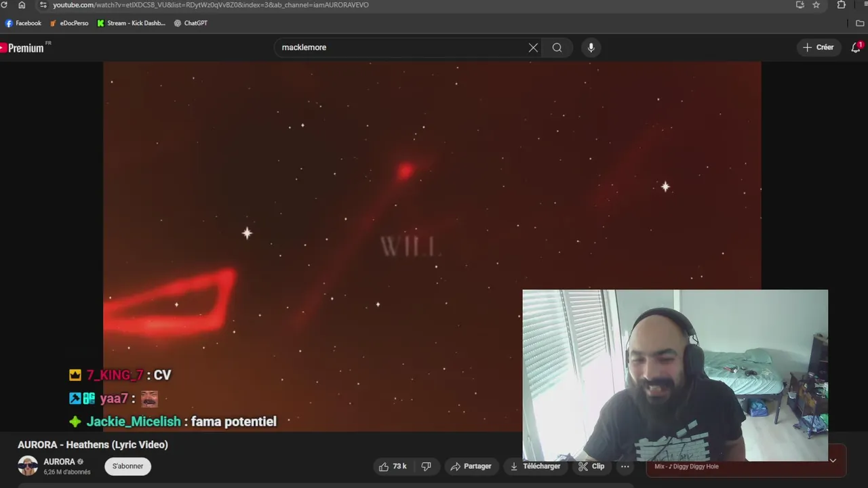This screenshot has width=868, height=488.
Task: Click the crown badge beside 7_KING_7
Action: coord(75,375)
